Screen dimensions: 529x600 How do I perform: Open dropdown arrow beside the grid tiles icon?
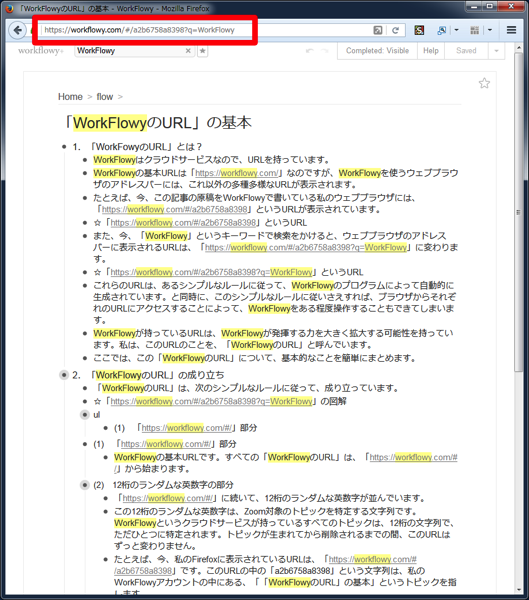point(490,30)
